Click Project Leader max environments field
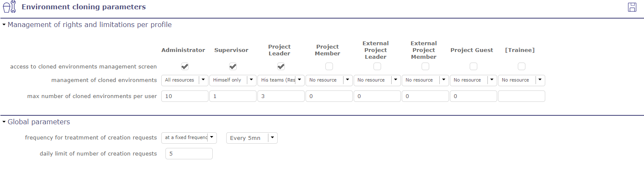The height and width of the screenshot is (172, 644). pos(281,96)
